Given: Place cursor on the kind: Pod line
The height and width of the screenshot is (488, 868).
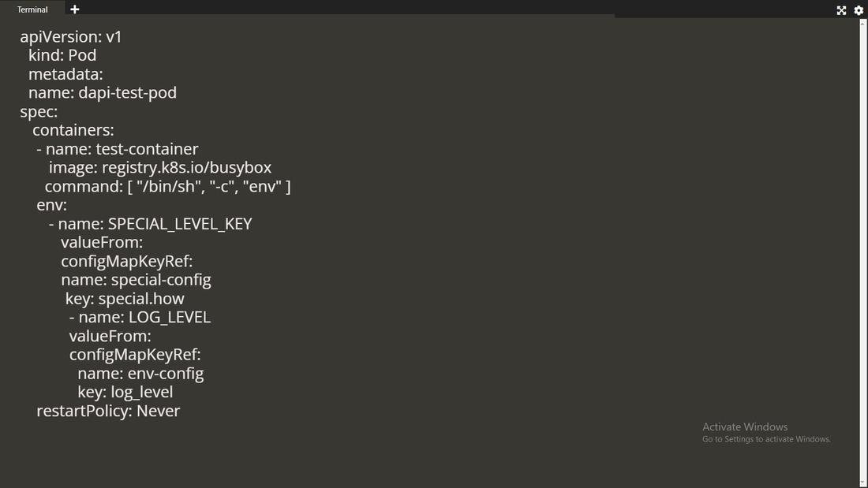Looking at the screenshot, I should (62, 55).
